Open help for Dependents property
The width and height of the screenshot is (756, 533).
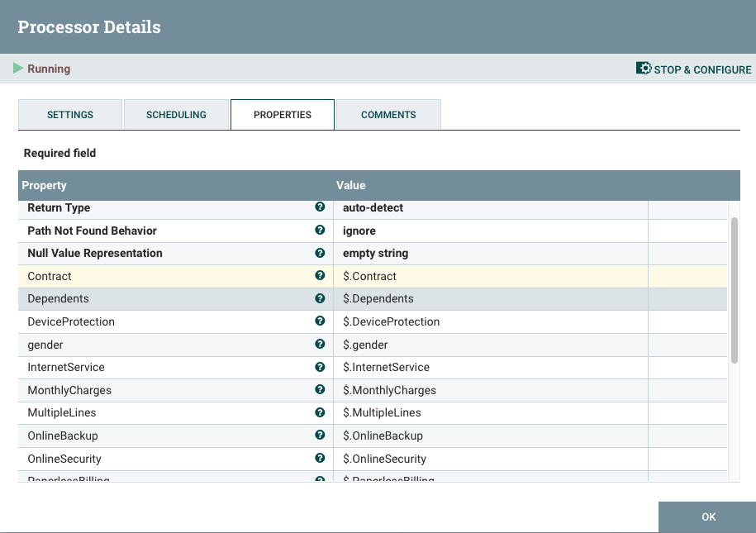click(x=320, y=298)
